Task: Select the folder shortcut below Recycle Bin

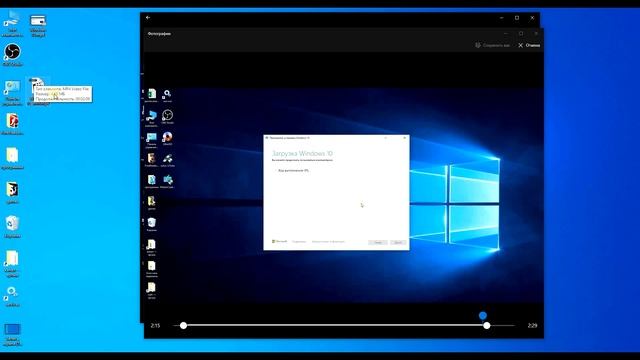Action: [12, 264]
